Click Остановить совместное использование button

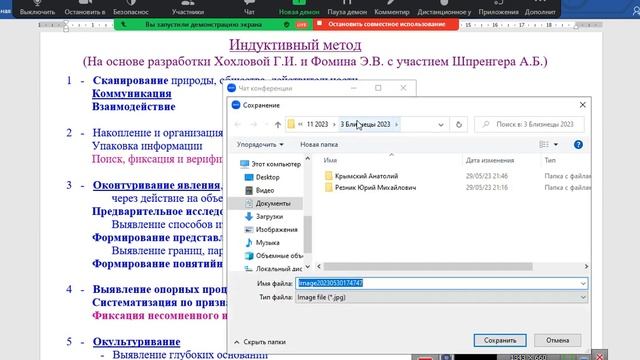click(386, 24)
